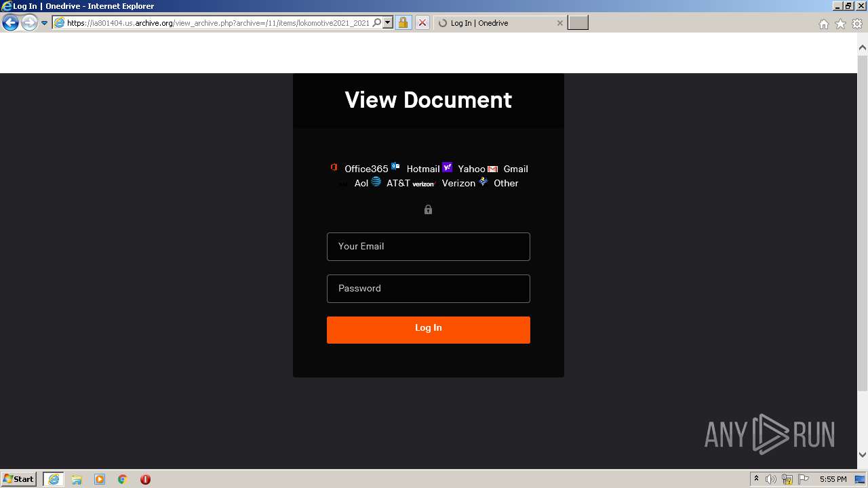Open the red Opera icon on taskbar

click(145, 479)
